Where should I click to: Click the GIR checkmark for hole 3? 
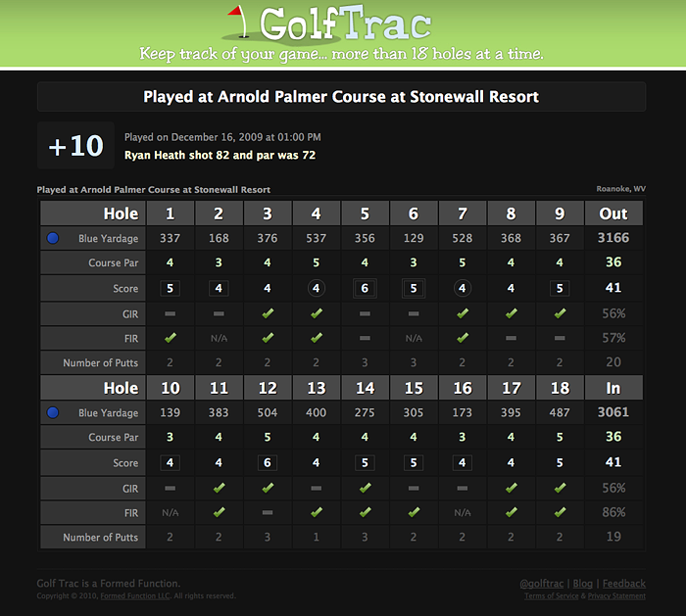pyautogui.click(x=268, y=313)
